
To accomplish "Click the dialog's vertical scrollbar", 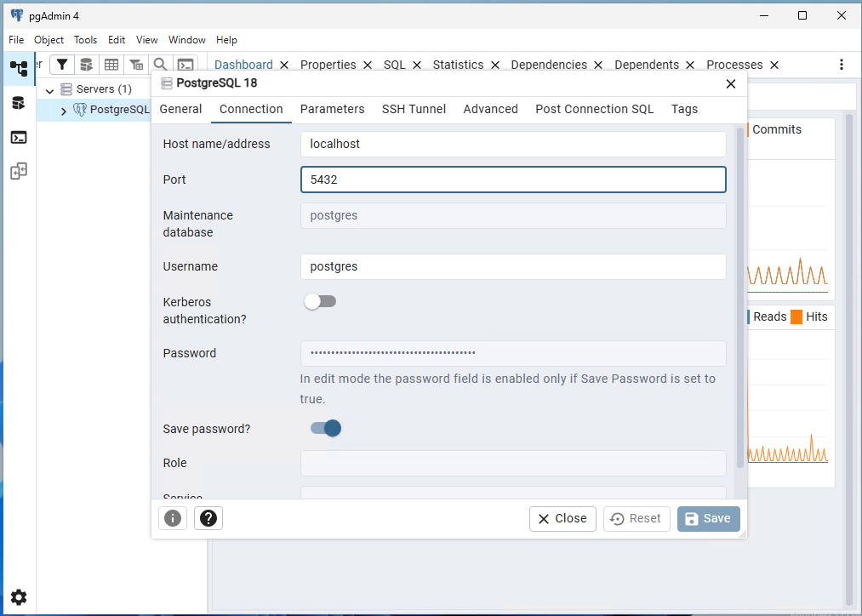I will (740, 297).
